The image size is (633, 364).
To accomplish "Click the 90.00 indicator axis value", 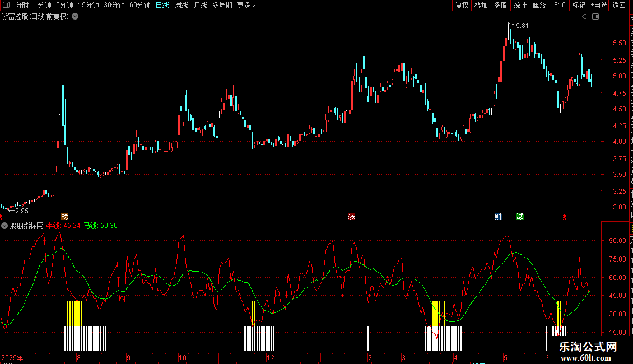I will pos(618,240).
